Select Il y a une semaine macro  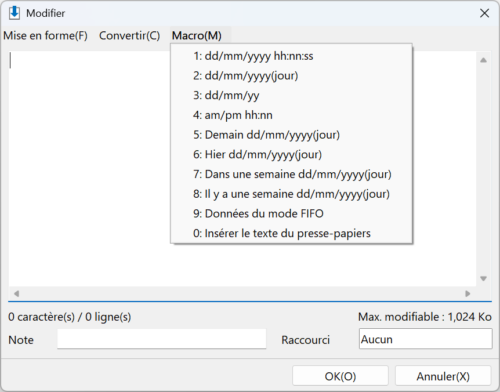[291, 194]
